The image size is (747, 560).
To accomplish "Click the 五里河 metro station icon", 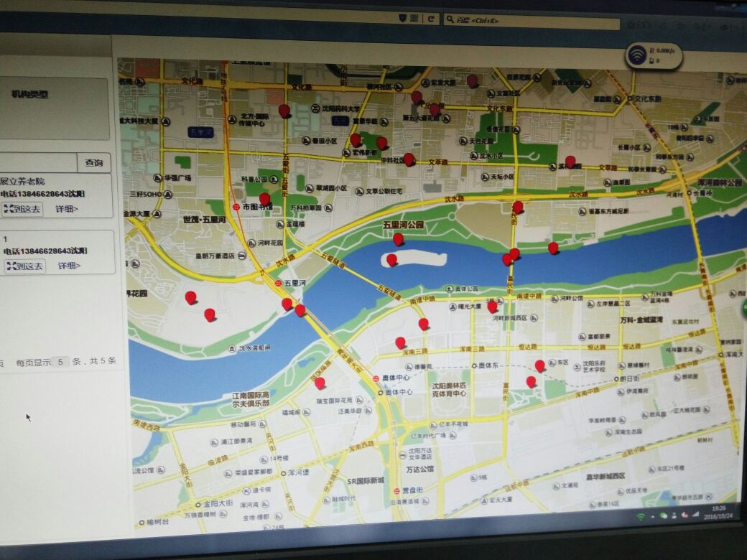I will coord(278,284).
